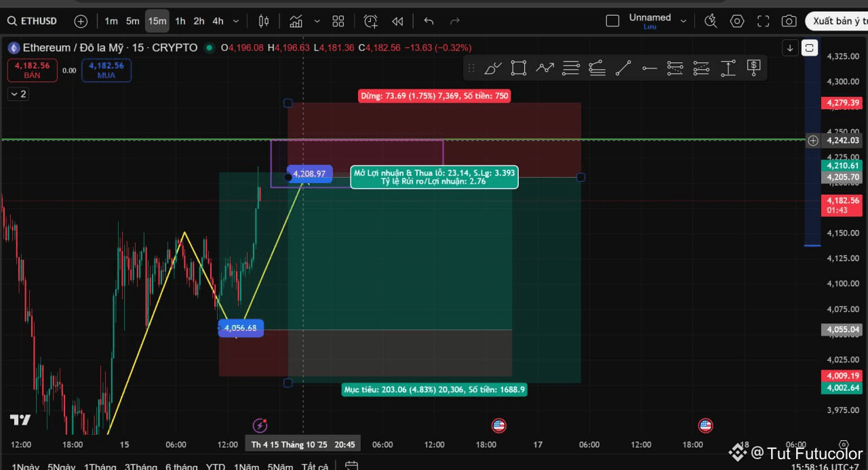
Task: Click the undo arrow
Action: [429, 21]
